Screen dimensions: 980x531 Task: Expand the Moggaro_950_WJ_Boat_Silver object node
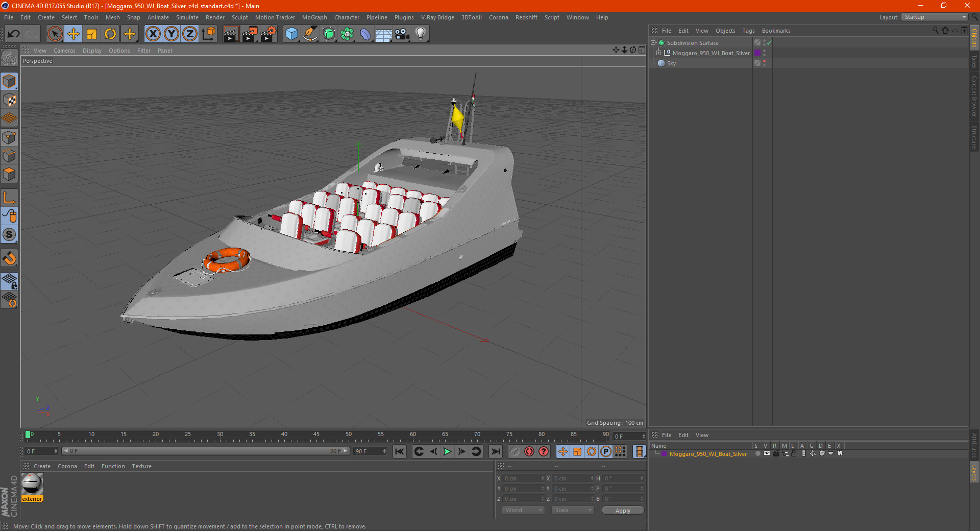point(659,53)
